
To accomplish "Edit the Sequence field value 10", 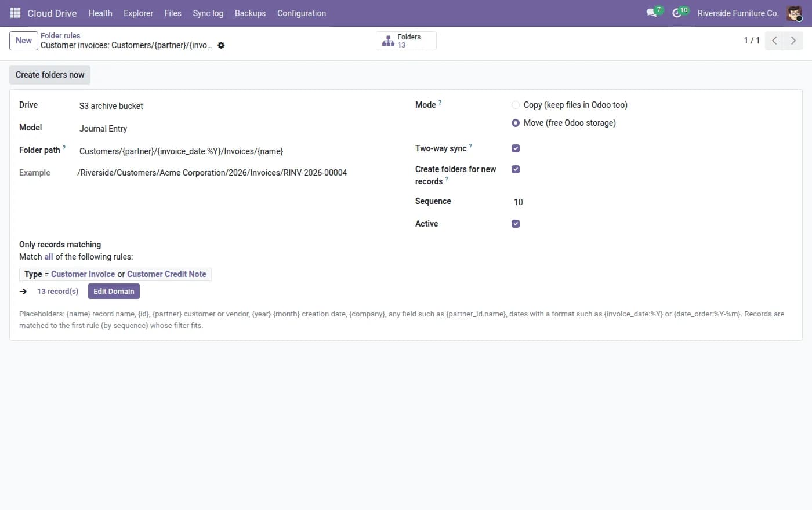I will (652, 202).
